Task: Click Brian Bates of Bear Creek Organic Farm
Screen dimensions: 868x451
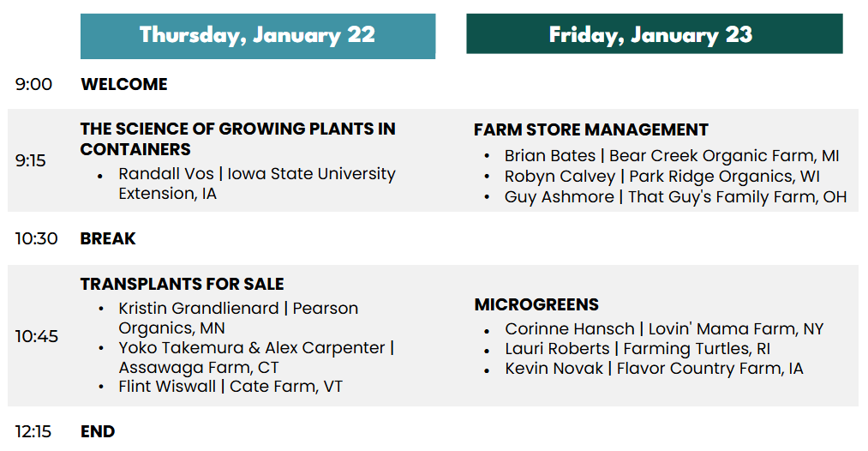Action: 671,156
